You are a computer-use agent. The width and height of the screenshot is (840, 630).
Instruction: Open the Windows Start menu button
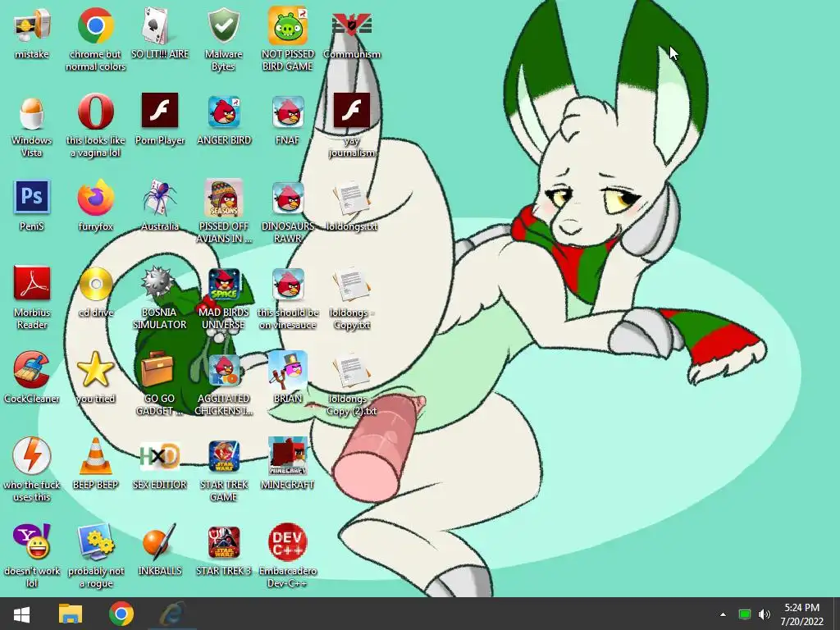point(21,614)
